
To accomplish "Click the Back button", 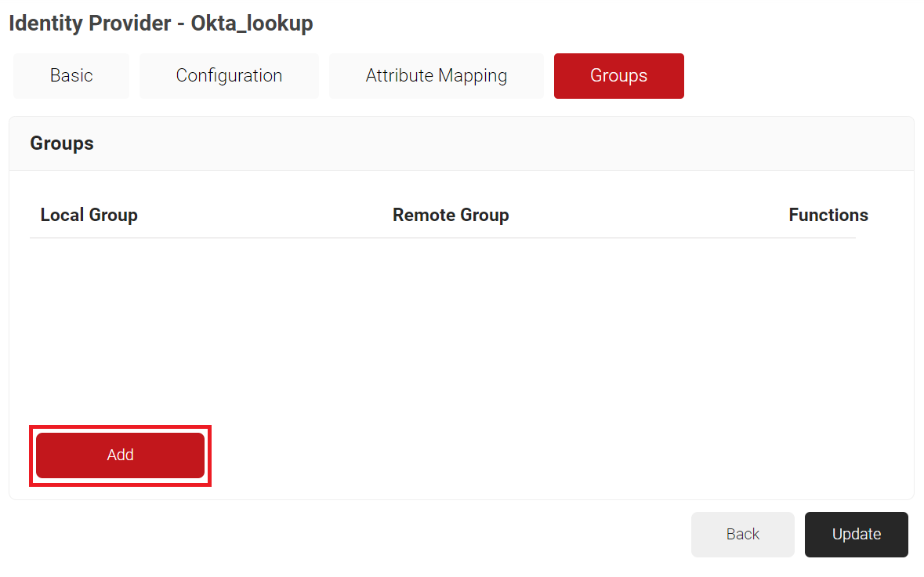I will [x=742, y=534].
